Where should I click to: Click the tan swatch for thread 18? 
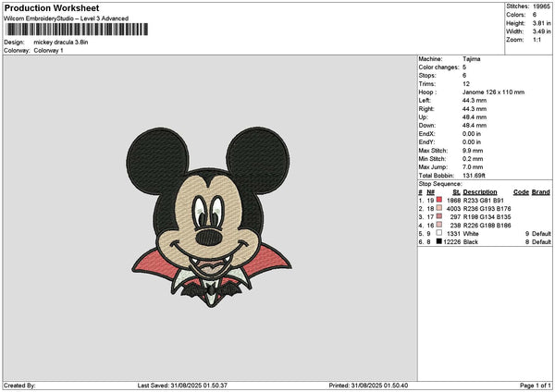point(439,208)
